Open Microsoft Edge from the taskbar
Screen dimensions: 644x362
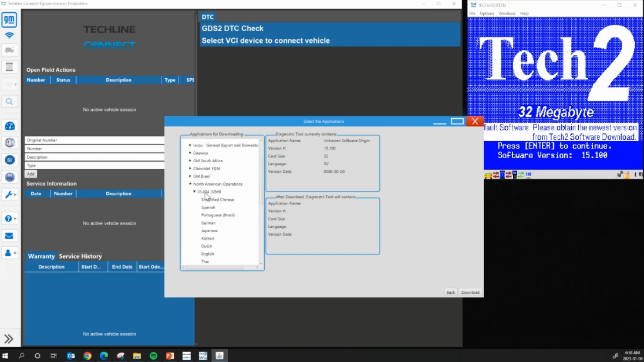tap(104, 356)
